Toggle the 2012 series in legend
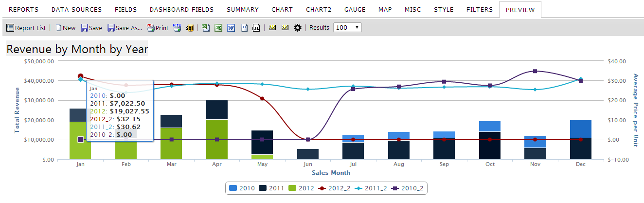Viewport: 644px width, 203px height. [301, 188]
